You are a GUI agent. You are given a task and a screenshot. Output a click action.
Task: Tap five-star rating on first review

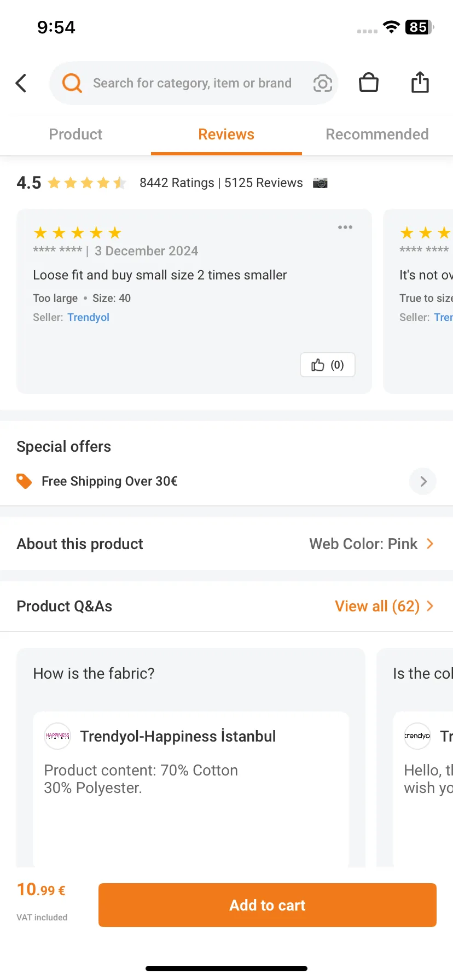click(x=77, y=233)
